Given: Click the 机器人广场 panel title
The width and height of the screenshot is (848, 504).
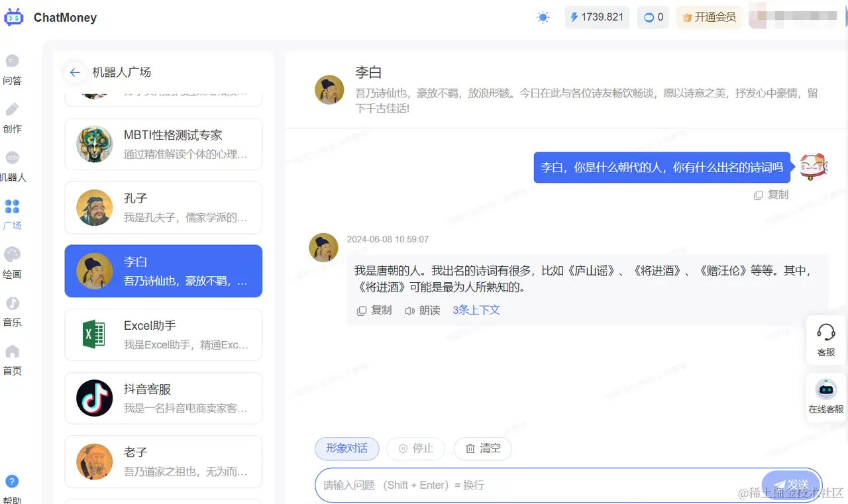Looking at the screenshot, I should coord(122,72).
